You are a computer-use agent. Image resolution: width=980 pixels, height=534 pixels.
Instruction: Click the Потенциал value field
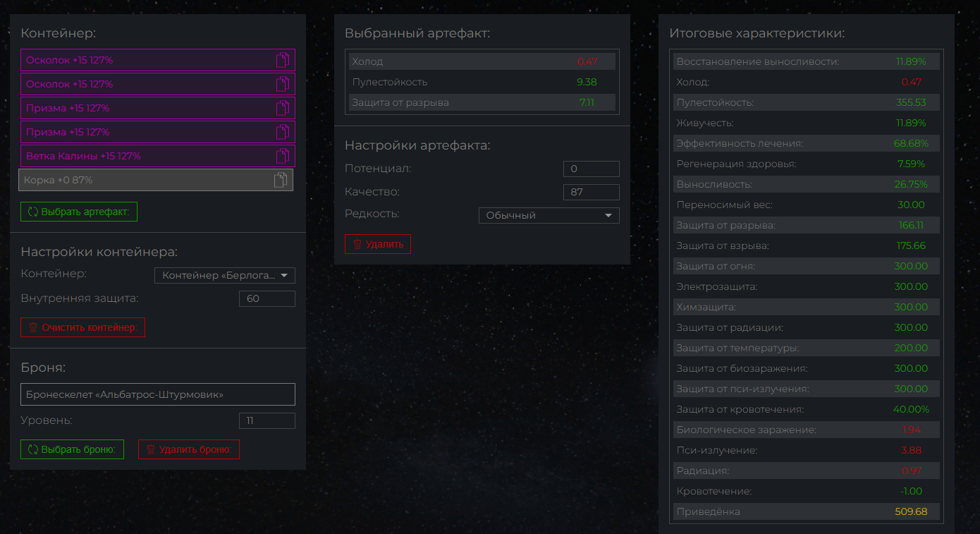tap(591, 169)
